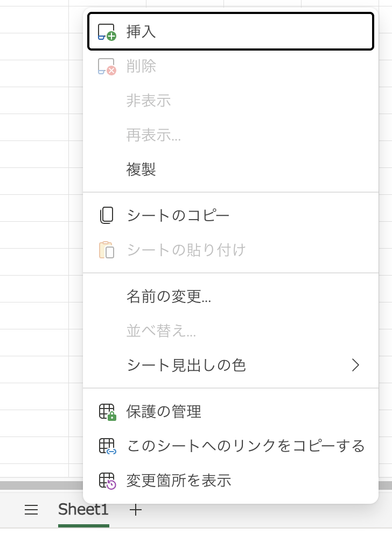The image size is (392, 535).
Task: Click the paste icon beside シートの貼り付け
Action: 107,250
